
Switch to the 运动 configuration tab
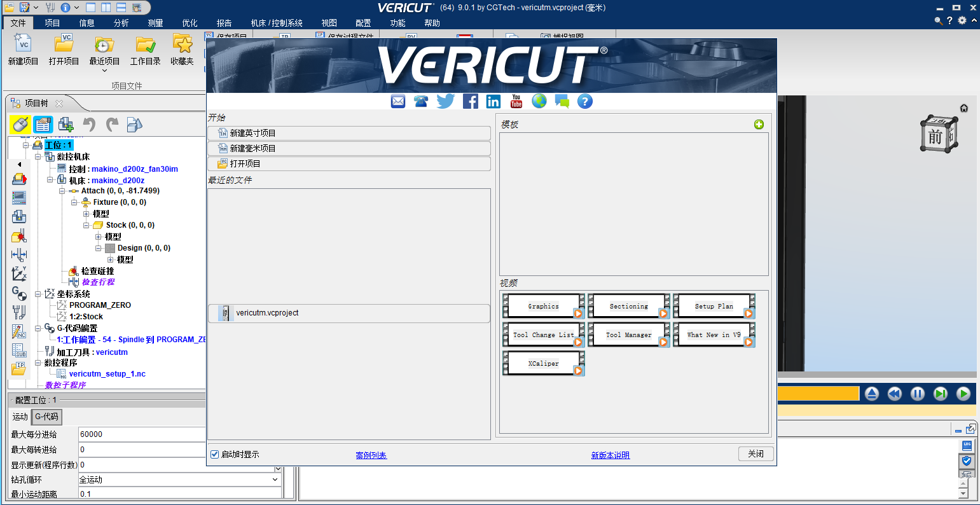pyautogui.click(x=20, y=417)
